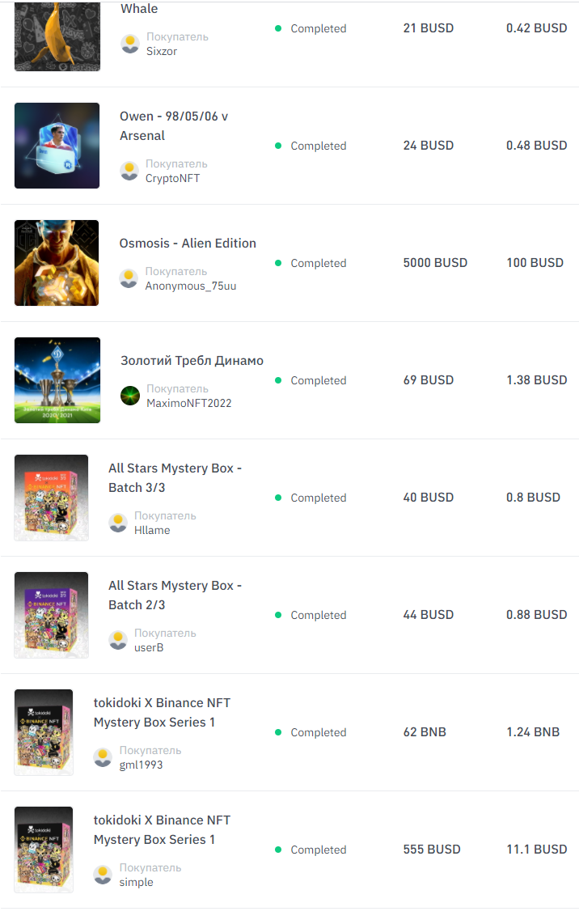Click Sixzor buyer avatar icon
The height and width of the screenshot is (924, 579).
point(129,44)
